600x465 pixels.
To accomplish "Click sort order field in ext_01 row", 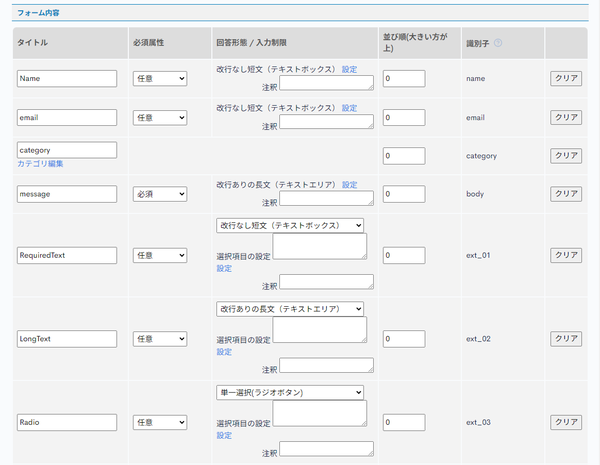I will 404,255.
